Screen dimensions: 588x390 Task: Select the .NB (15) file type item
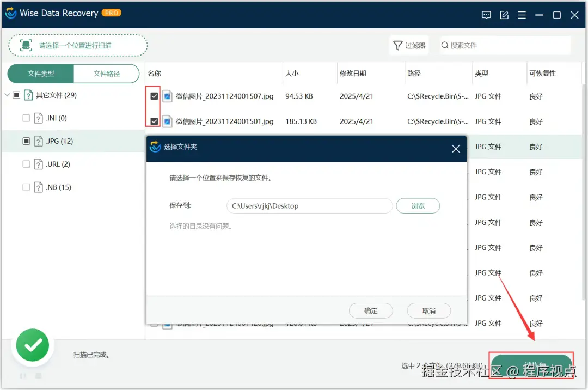(58, 187)
